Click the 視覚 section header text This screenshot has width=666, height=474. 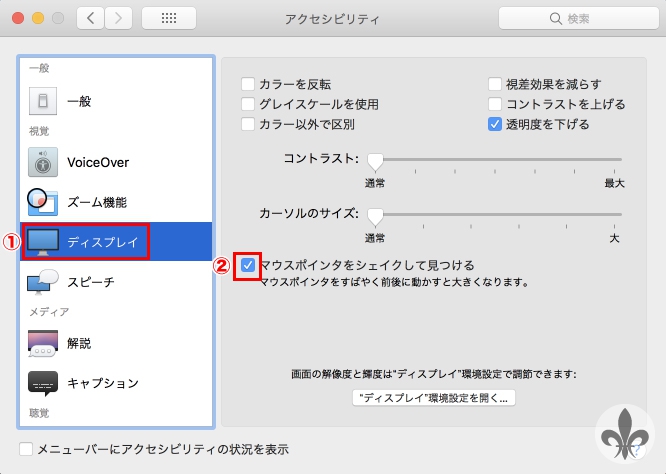[x=39, y=131]
